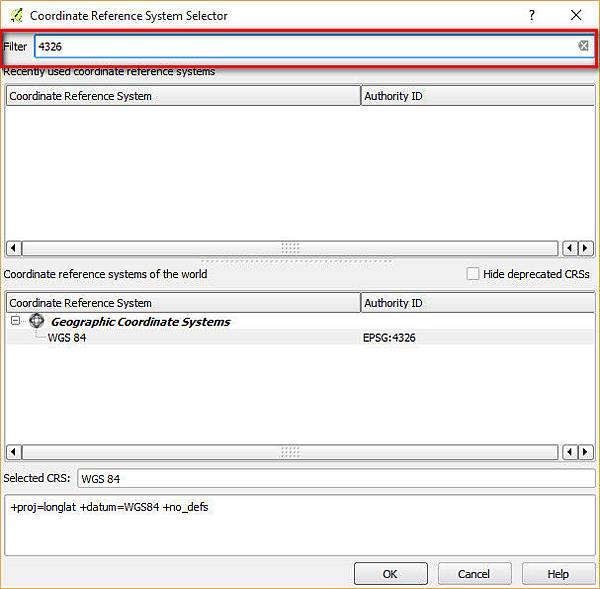Select the WGS 84 row in the tree

pyautogui.click(x=300, y=338)
